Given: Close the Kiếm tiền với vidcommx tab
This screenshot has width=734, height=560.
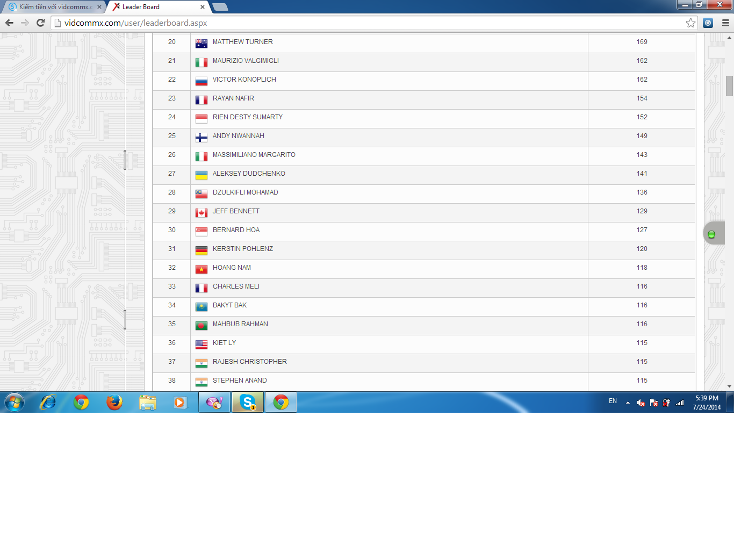Looking at the screenshot, I should tap(99, 7).
